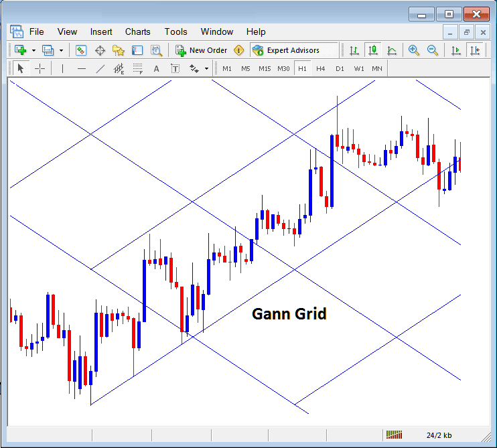Switch to the H4 timeframe

pyautogui.click(x=321, y=68)
